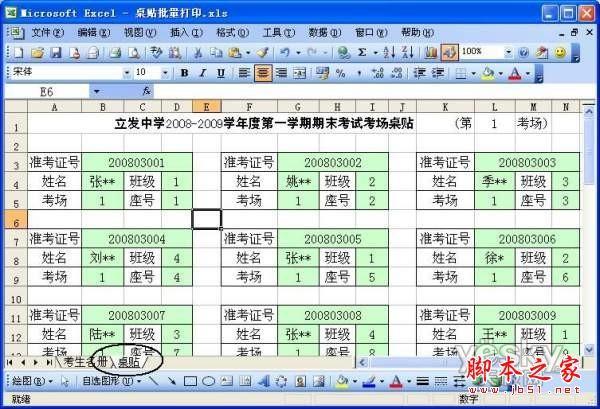Click the AutoSum sigma icon
Image resolution: width=600 pixels, height=409 pixels.
[x=362, y=53]
